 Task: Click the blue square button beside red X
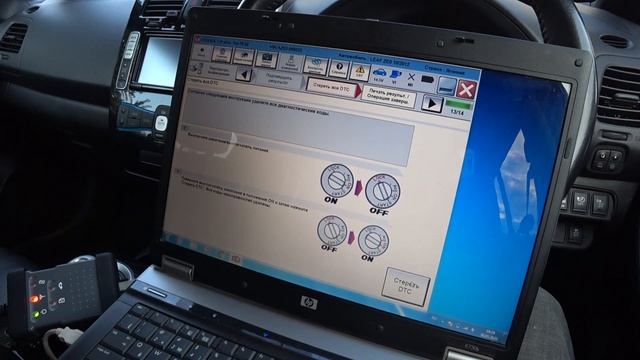[447, 86]
